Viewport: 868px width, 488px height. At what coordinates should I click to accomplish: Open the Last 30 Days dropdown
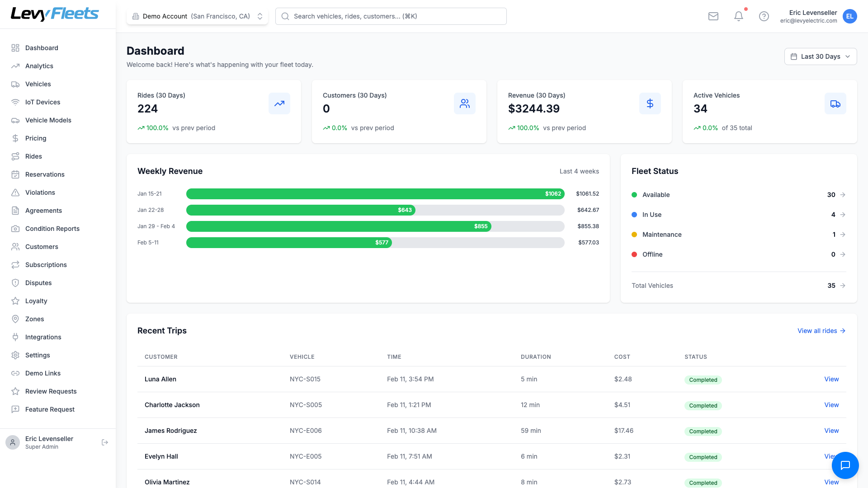pos(820,56)
